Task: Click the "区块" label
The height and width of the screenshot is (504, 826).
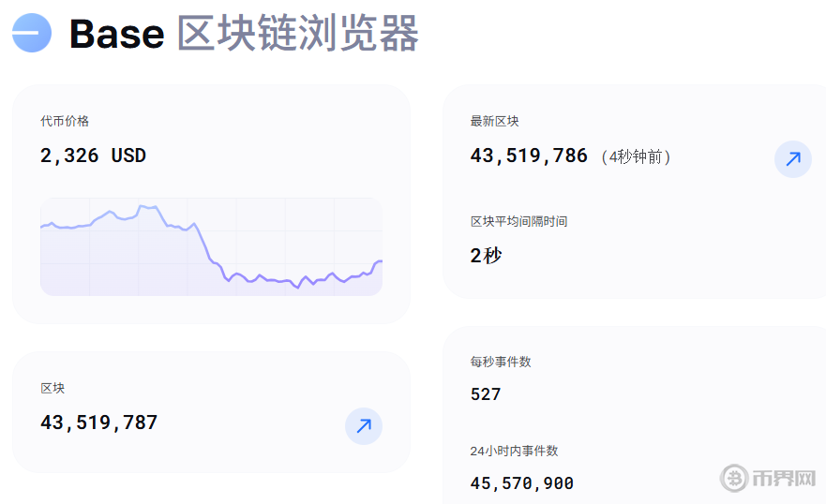Action: pyautogui.click(x=53, y=388)
